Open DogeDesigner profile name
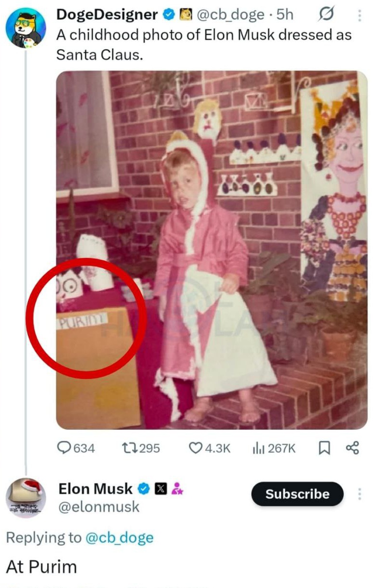The image size is (373, 588). pos(107,15)
